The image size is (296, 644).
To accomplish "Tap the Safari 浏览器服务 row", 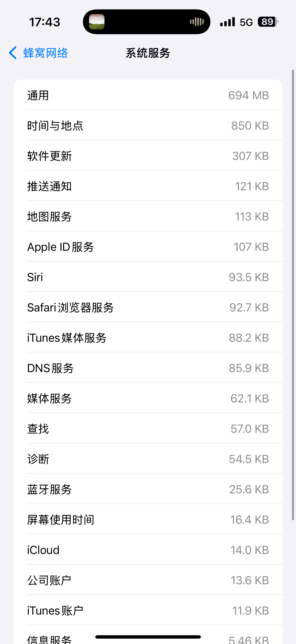I will [148, 307].
